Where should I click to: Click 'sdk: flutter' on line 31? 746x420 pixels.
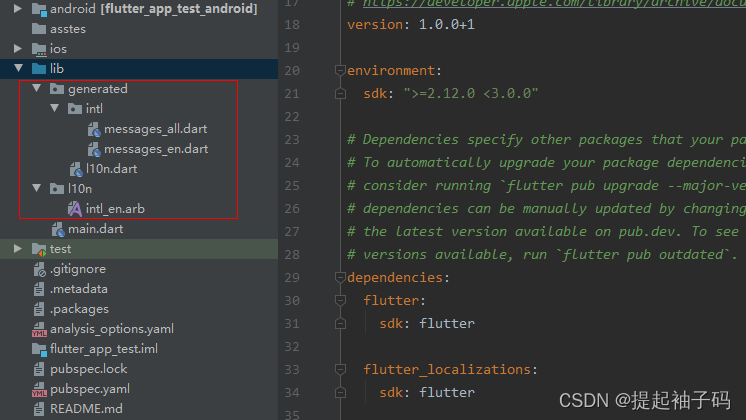coord(427,323)
